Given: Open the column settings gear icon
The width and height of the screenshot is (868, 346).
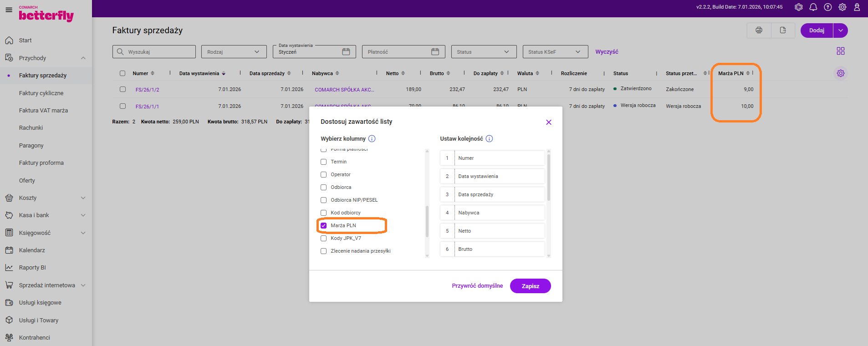Looking at the screenshot, I should pos(840,73).
